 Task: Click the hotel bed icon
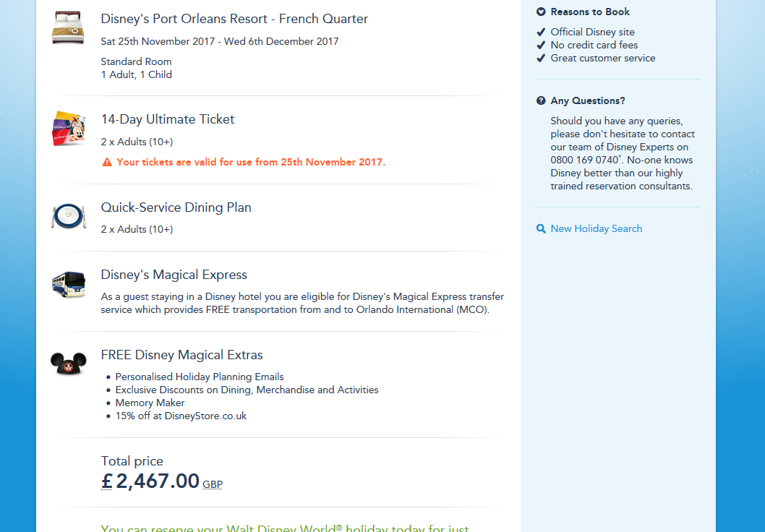(x=69, y=28)
